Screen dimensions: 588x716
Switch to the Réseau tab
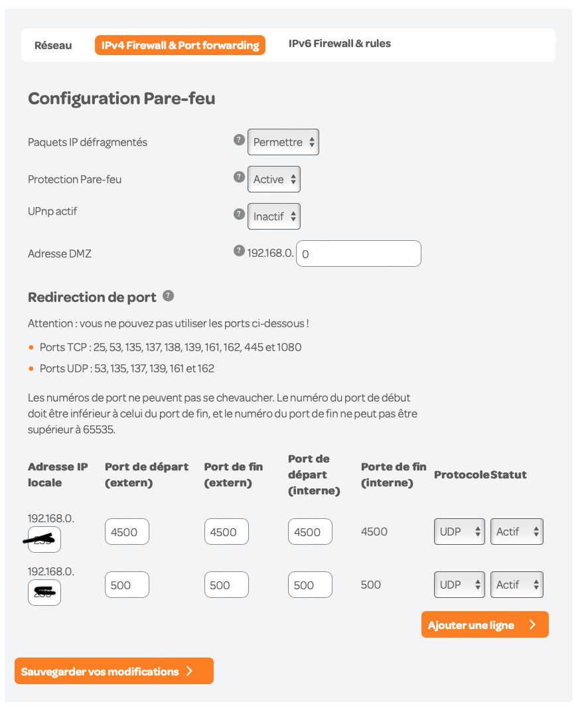pos(53,46)
